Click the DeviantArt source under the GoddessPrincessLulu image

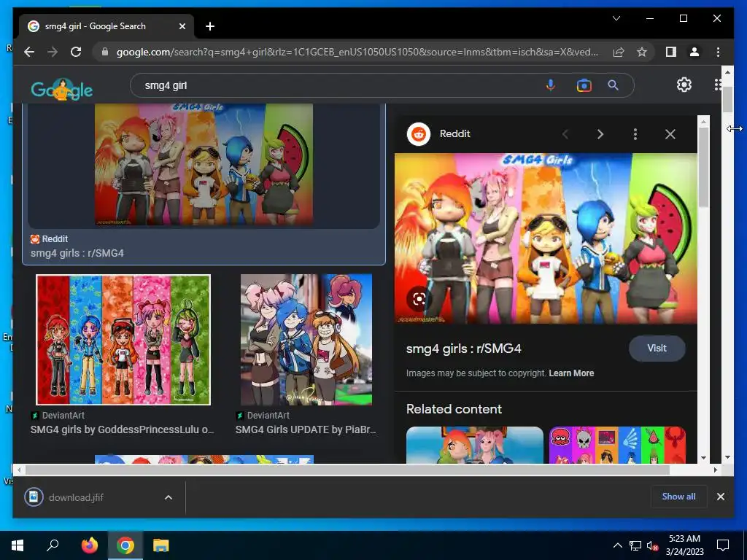tap(58, 415)
